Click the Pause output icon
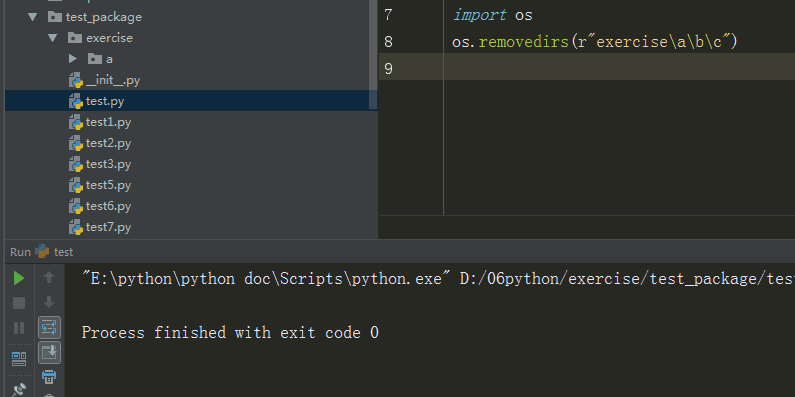Image resolution: width=795 pixels, height=397 pixels. 19,328
